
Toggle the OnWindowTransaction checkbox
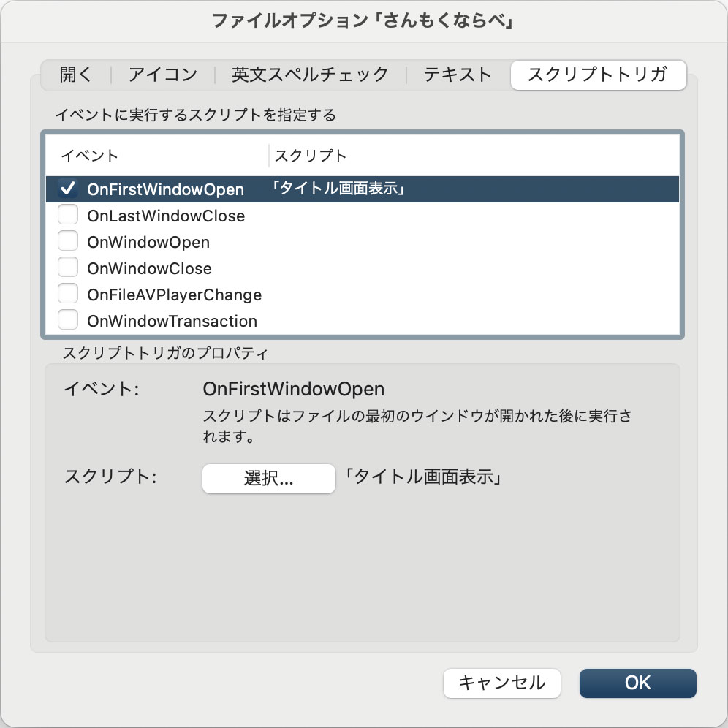pos(68,320)
